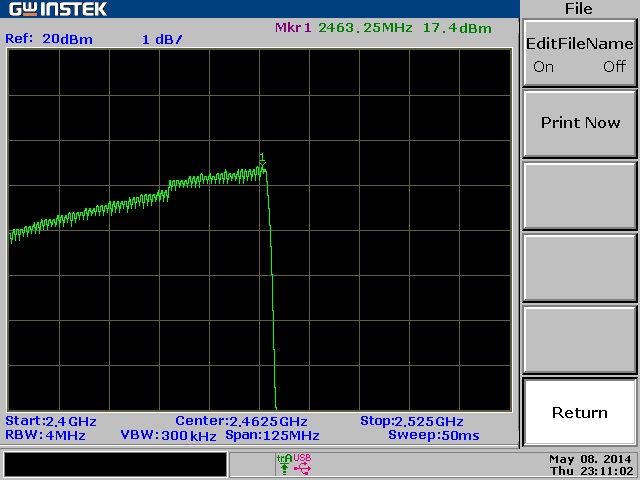Click the Stop 2.525 GHz field
This screenshot has height=480, width=640.
[x=411, y=421]
